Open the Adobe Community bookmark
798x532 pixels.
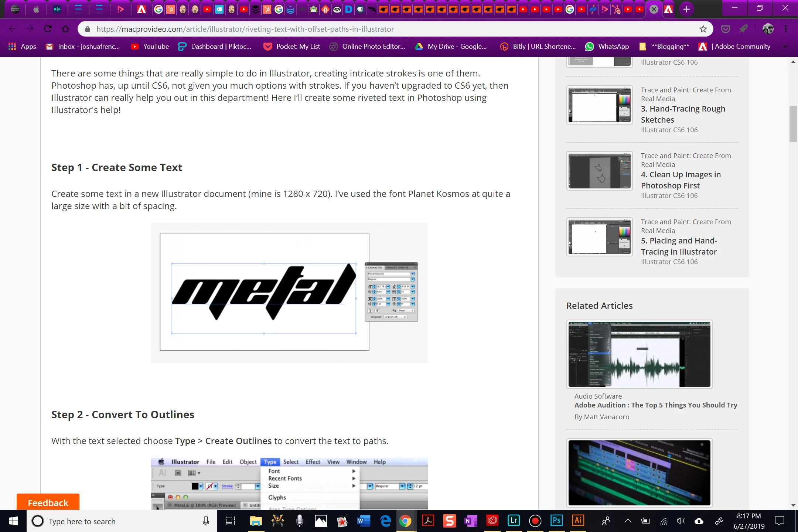pos(734,47)
